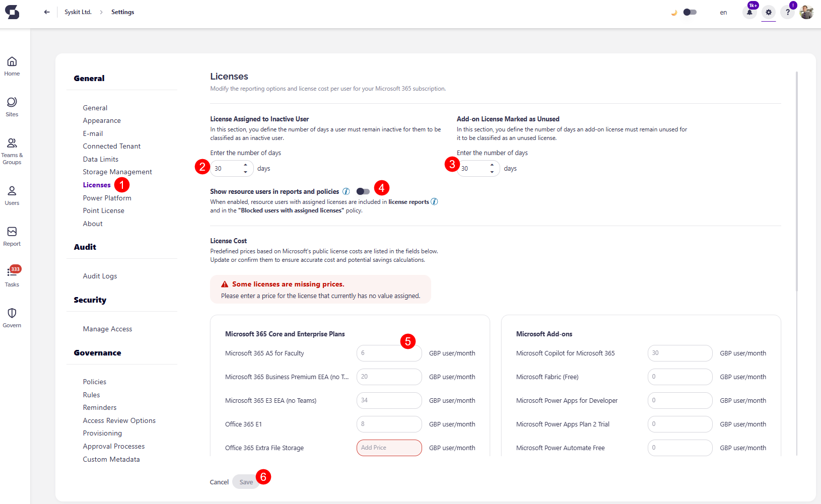The height and width of the screenshot is (504, 821).
Task: Increment inactive user days with the up stepper
Action: point(245,165)
